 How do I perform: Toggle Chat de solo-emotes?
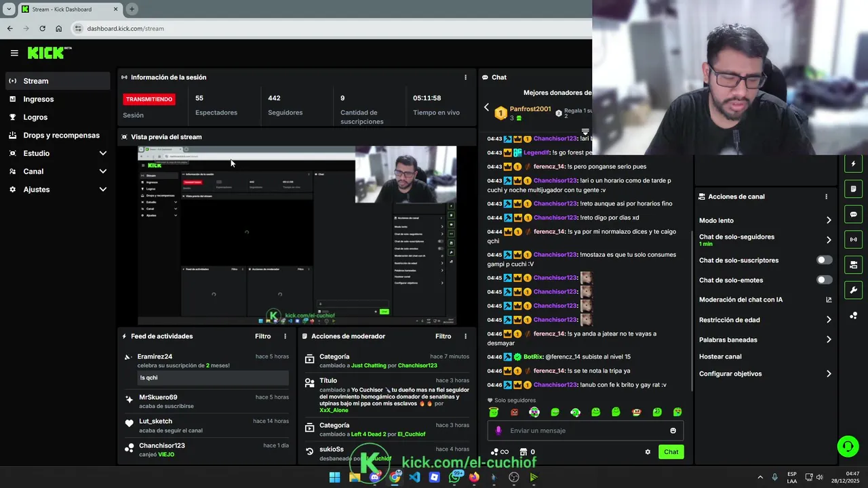click(824, 280)
